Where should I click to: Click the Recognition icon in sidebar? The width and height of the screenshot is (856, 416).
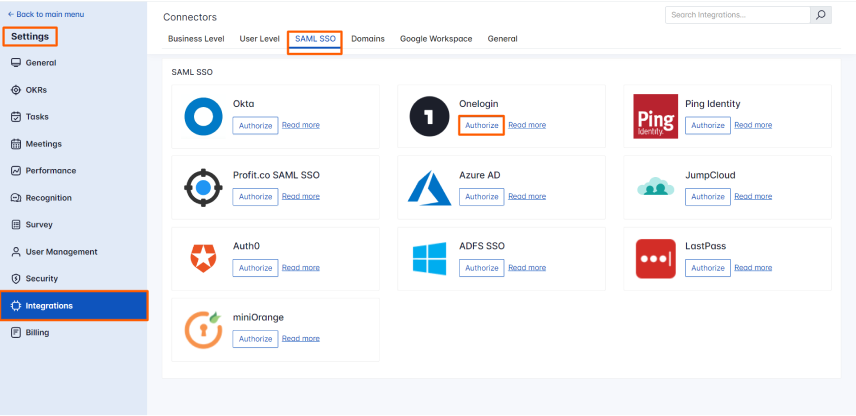coord(16,198)
